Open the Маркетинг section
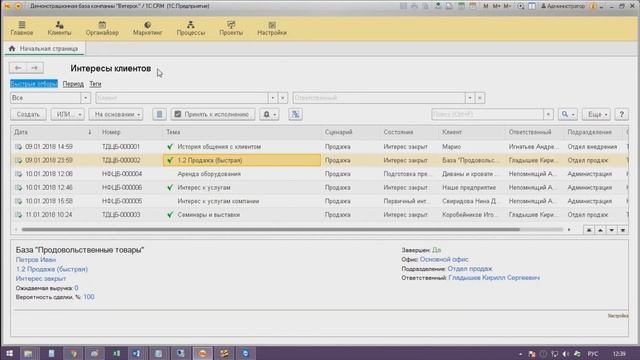This screenshot has width=640, height=360. coord(147,28)
